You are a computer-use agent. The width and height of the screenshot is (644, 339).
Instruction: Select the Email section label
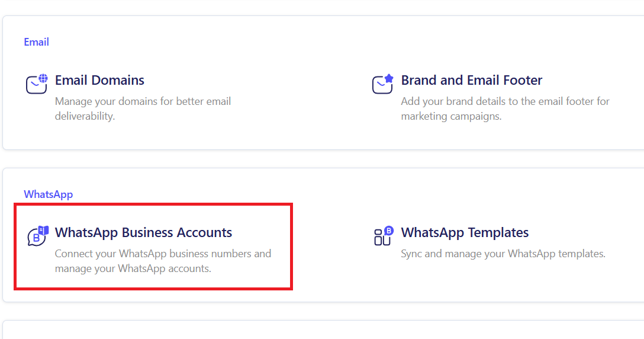36,42
